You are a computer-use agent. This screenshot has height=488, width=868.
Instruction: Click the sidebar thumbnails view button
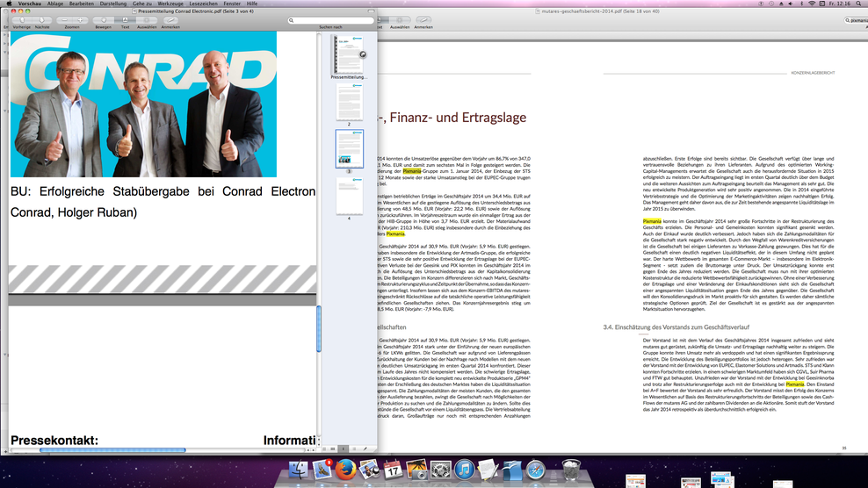[x=344, y=449]
